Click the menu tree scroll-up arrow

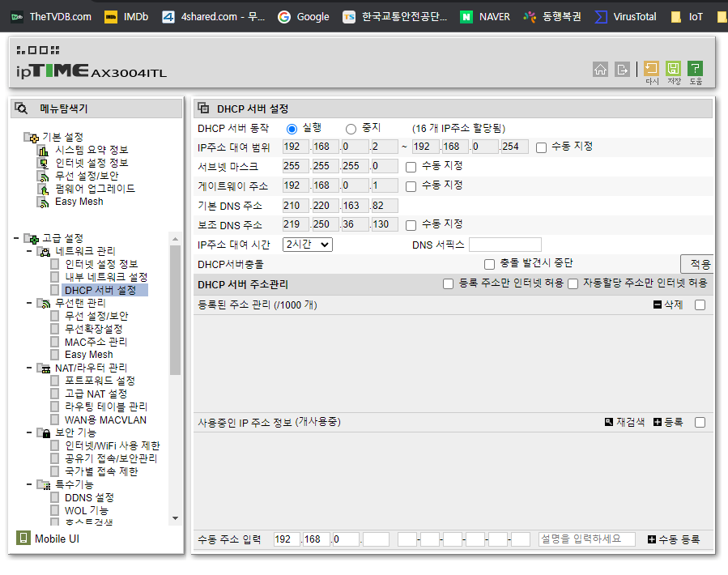point(175,239)
